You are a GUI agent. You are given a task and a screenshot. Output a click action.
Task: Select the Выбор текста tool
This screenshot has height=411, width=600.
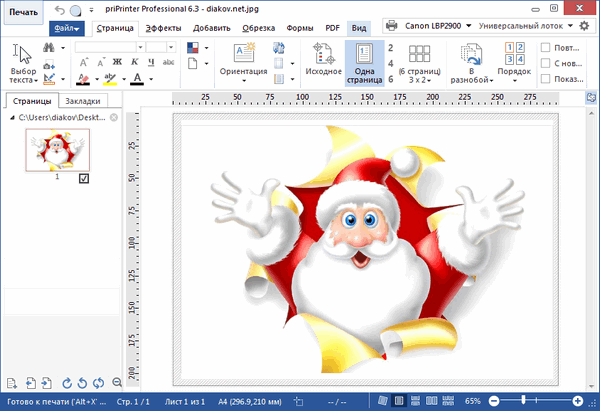pyautogui.click(x=23, y=64)
